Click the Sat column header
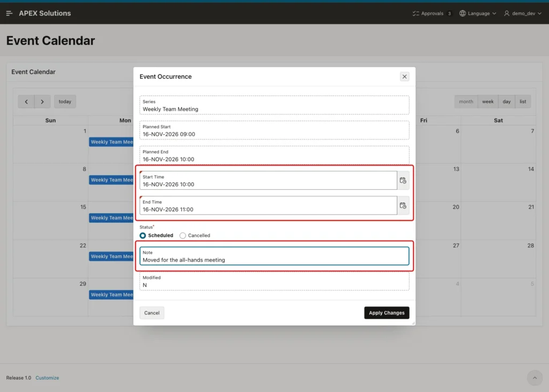The height and width of the screenshot is (392, 549). point(498,120)
